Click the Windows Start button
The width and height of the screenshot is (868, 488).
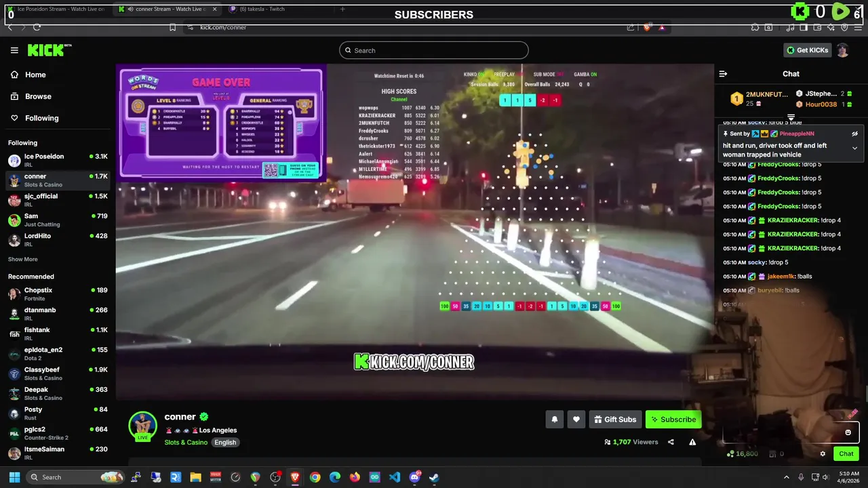tap(14, 477)
